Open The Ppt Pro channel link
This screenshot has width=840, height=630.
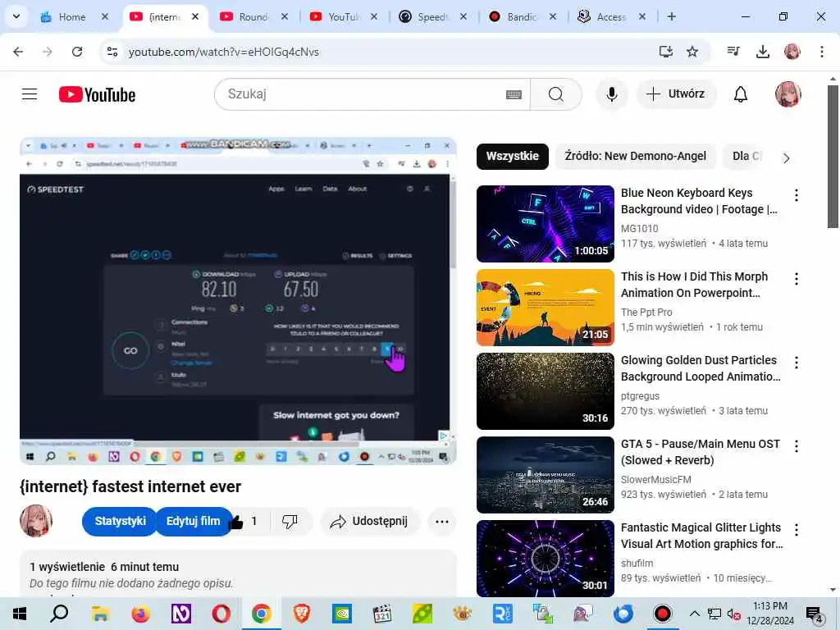[x=646, y=313]
